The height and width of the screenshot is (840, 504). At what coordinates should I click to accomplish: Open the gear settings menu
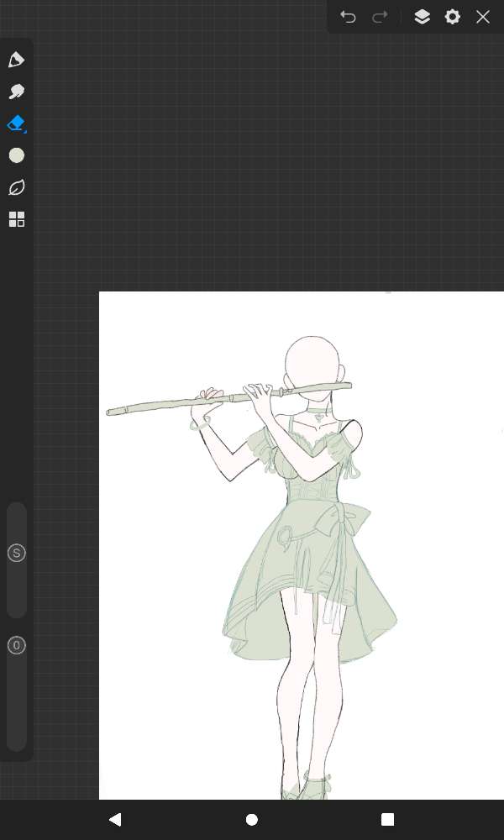453,17
